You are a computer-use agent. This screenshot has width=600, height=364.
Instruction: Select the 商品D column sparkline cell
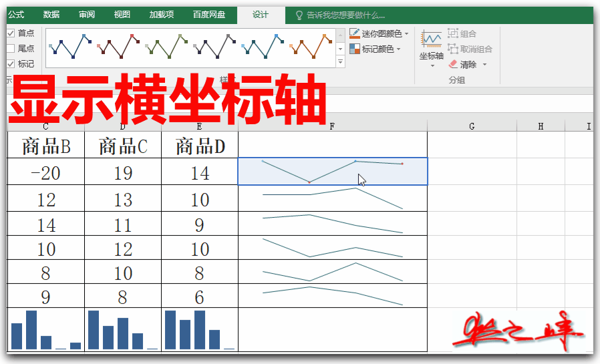(x=200, y=330)
